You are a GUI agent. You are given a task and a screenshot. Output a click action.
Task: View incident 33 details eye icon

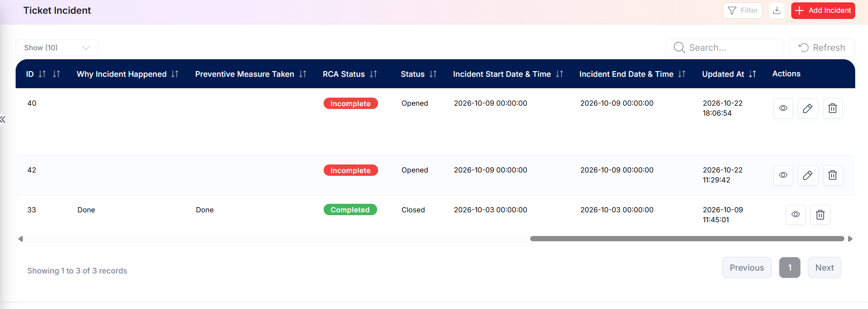pyautogui.click(x=796, y=215)
